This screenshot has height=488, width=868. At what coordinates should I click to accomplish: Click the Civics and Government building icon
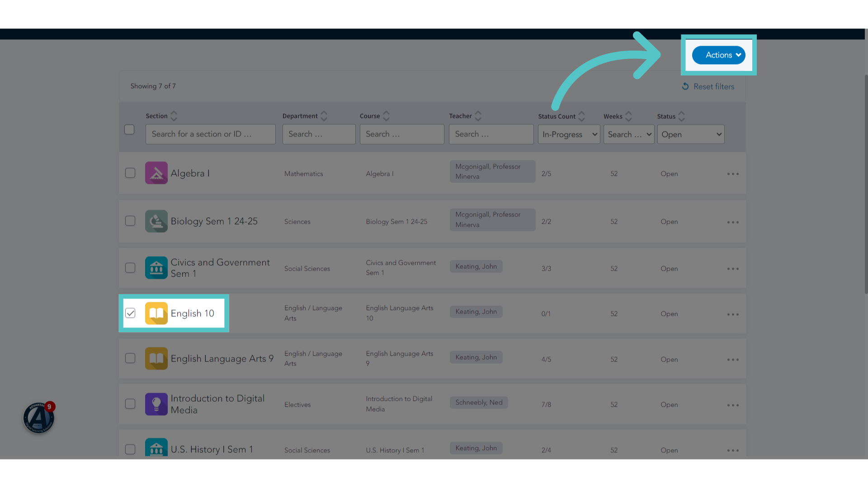click(156, 268)
